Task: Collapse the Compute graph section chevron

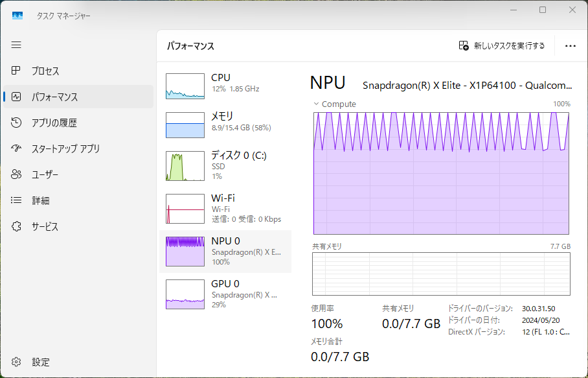Action: pos(315,104)
